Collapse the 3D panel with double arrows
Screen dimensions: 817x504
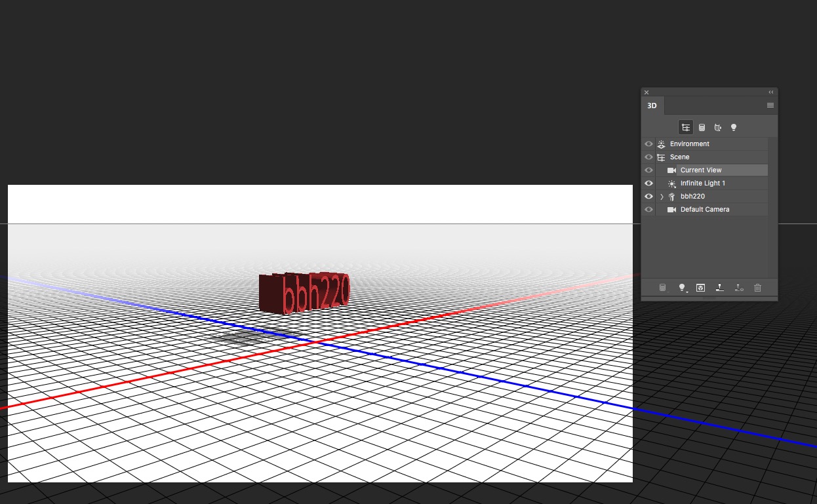pyautogui.click(x=771, y=92)
